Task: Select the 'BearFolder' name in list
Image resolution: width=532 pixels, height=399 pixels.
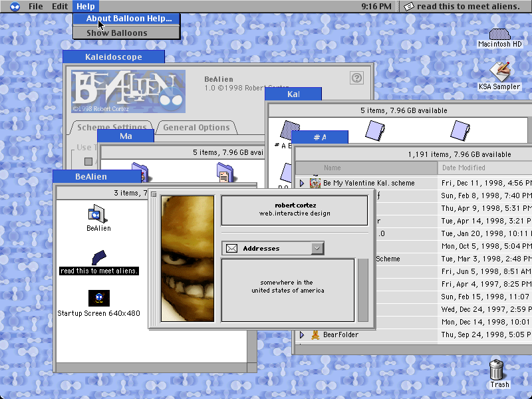Action: pos(340,335)
